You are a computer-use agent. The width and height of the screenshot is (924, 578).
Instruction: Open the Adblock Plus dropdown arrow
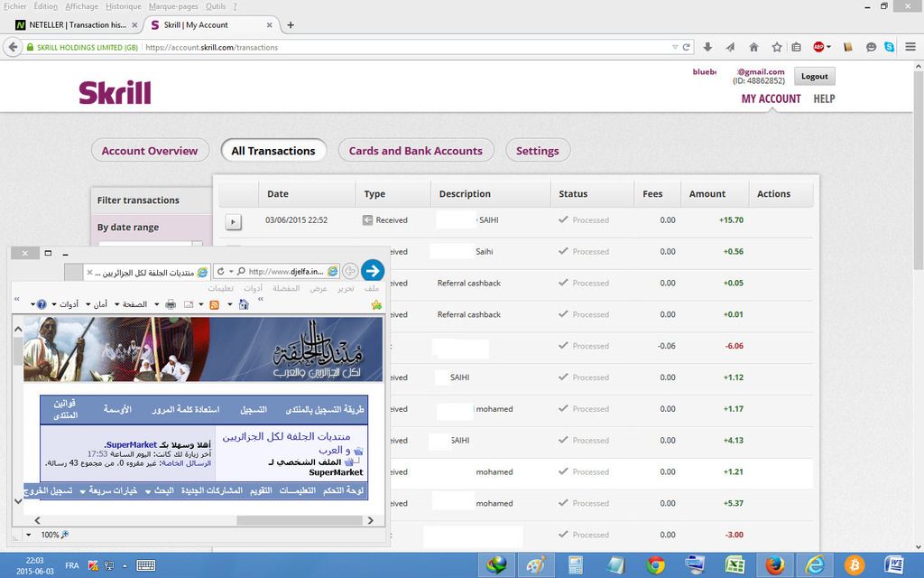tap(828, 47)
